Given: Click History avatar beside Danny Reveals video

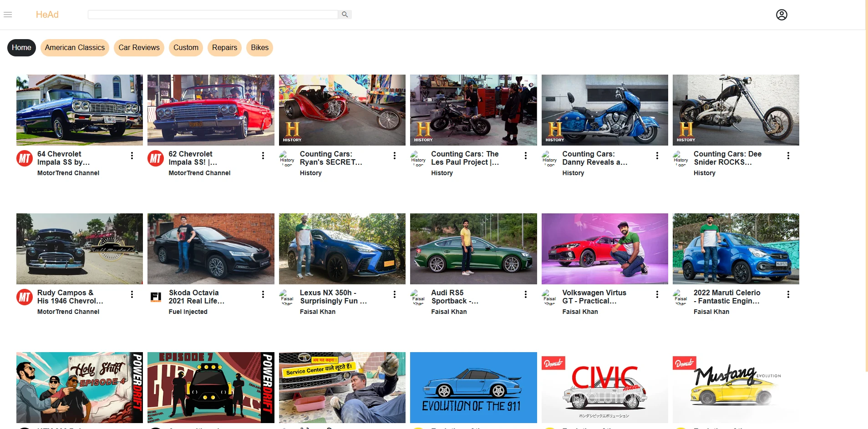Looking at the screenshot, I should [549, 158].
